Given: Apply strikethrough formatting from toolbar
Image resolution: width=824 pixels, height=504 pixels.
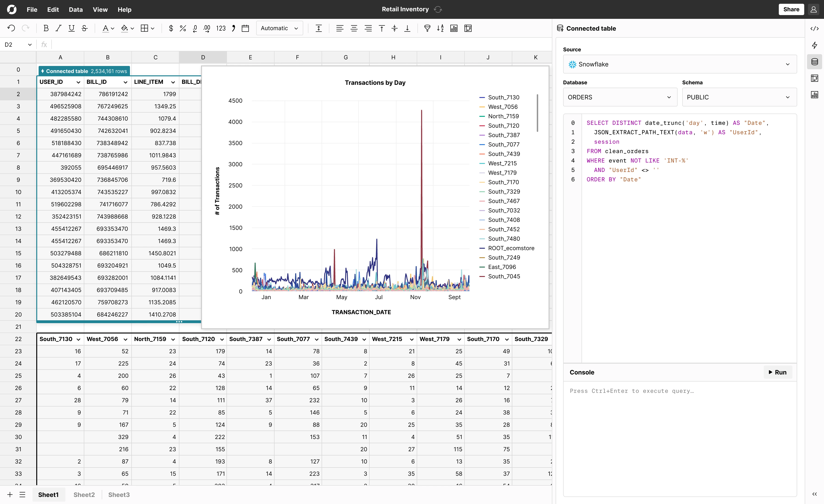Looking at the screenshot, I should pos(85,28).
